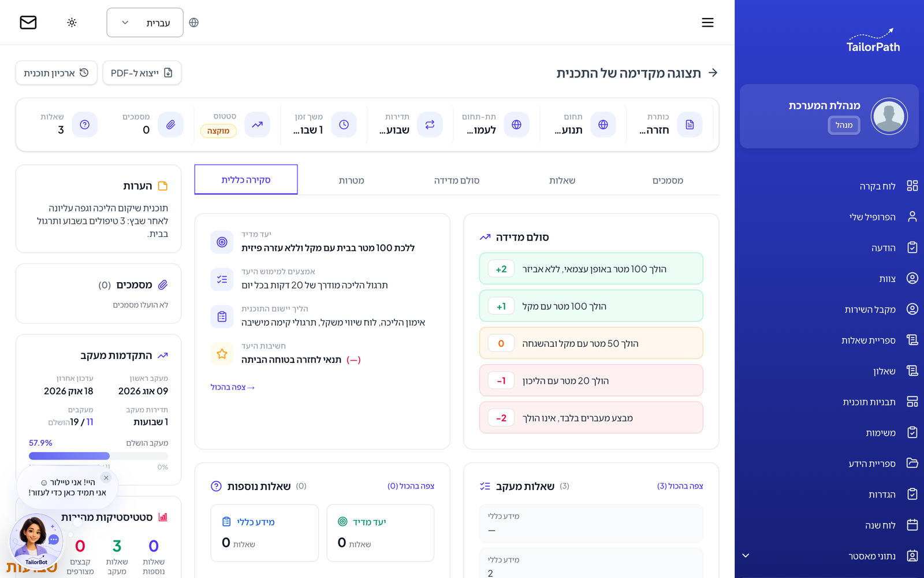Go back using the header arrow
Viewport: 924px width, 578px height.
pos(713,73)
